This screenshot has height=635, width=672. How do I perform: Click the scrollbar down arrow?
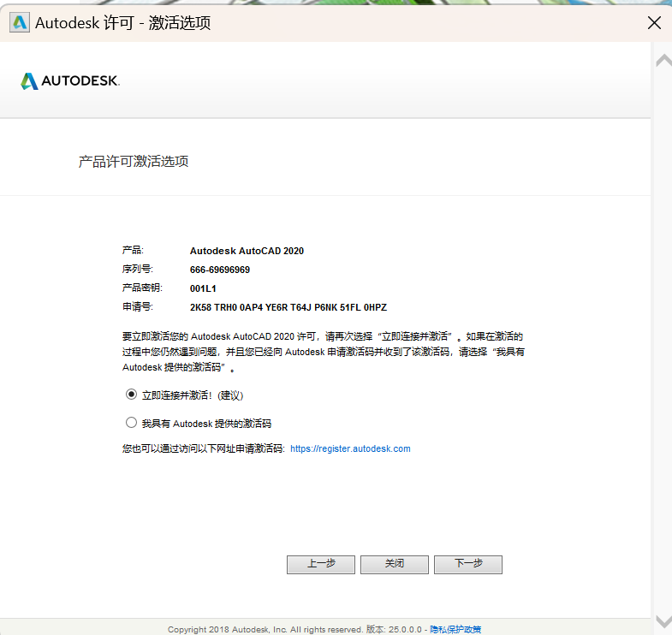(x=663, y=620)
